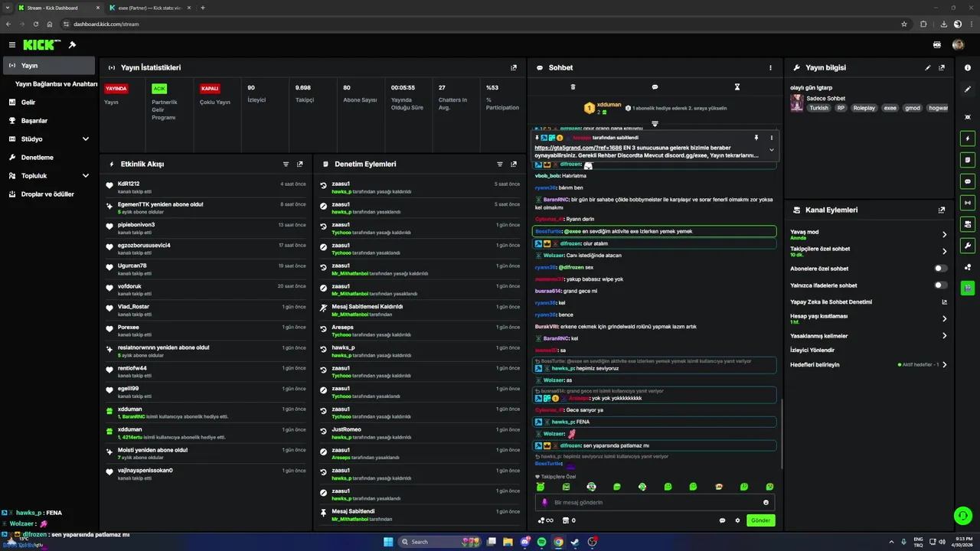Open the emoji picker in the message box
Viewport: 980px width, 551px height.
click(766, 503)
